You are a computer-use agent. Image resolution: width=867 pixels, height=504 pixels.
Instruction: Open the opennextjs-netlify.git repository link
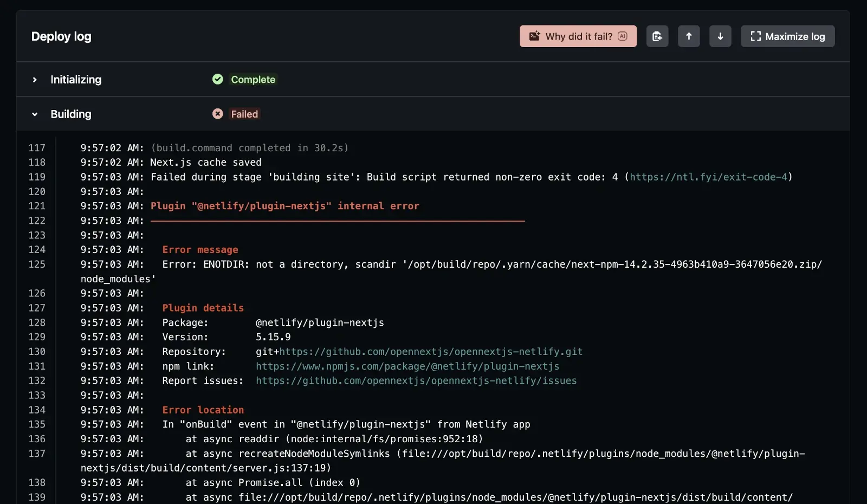(x=431, y=352)
